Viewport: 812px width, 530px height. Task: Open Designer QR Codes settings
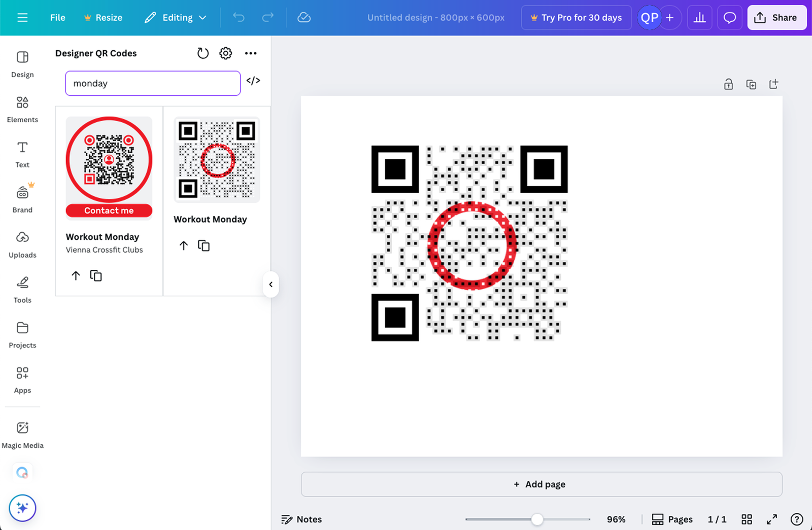point(226,53)
